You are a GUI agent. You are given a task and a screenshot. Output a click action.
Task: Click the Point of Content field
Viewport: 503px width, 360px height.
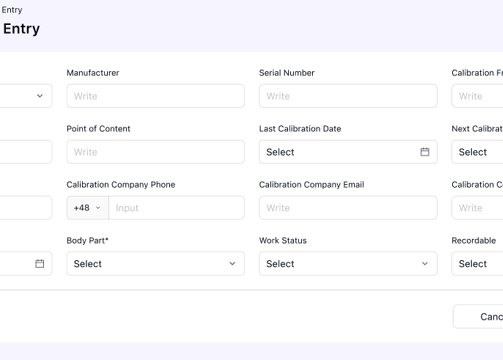point(155,152)
